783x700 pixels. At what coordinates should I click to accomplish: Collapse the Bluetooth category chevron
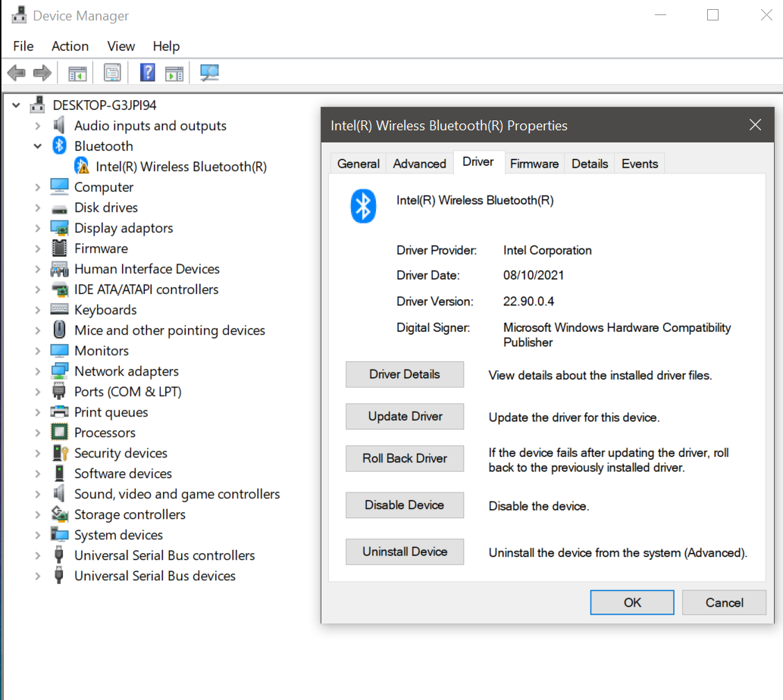click(x=37, y=146)
